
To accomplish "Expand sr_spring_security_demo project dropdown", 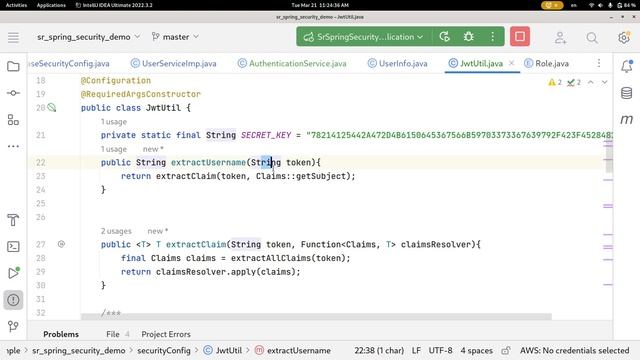I will coord(89,37).
